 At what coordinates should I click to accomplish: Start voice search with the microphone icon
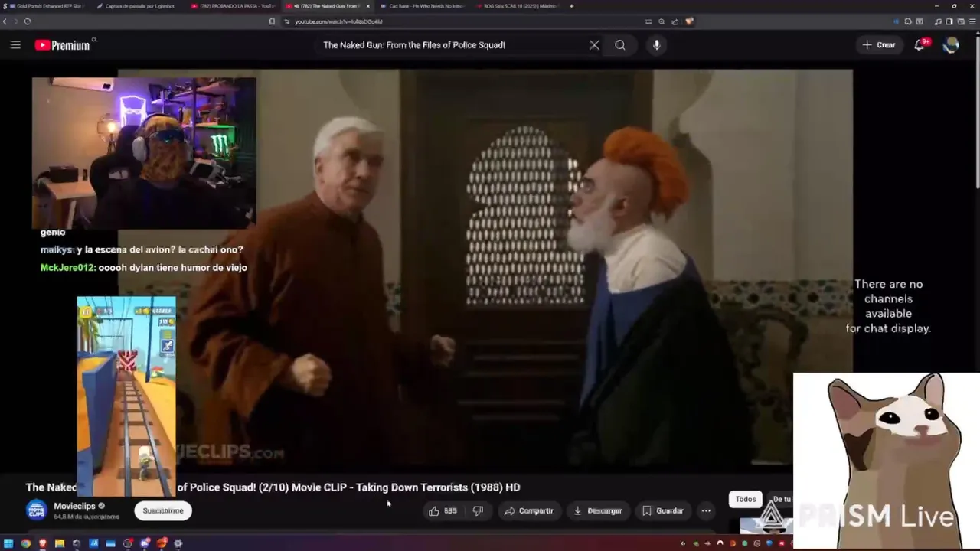(656, 45)
